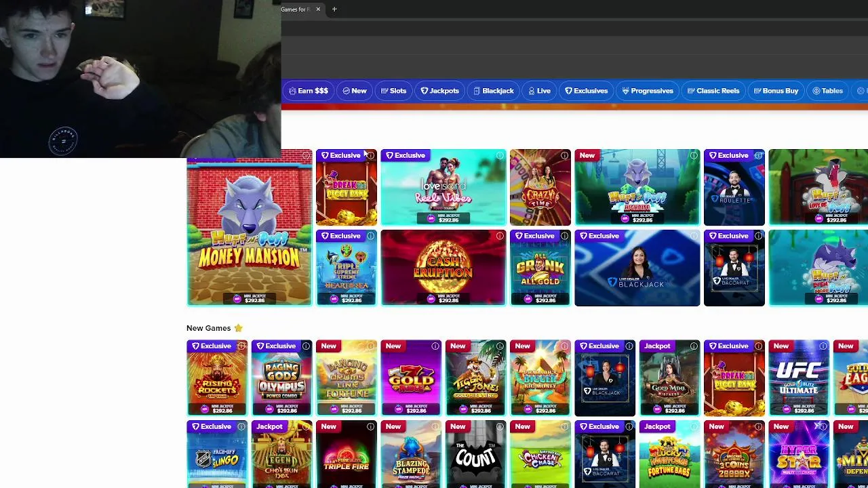This screenshot has height=488, width=868.
Task: Launch the large Live Dealer Blackjack tile
Action: click(x=637, y=268)
